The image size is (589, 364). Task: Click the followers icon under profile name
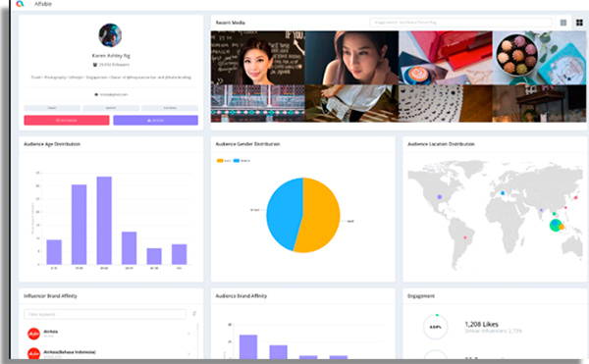95,65
